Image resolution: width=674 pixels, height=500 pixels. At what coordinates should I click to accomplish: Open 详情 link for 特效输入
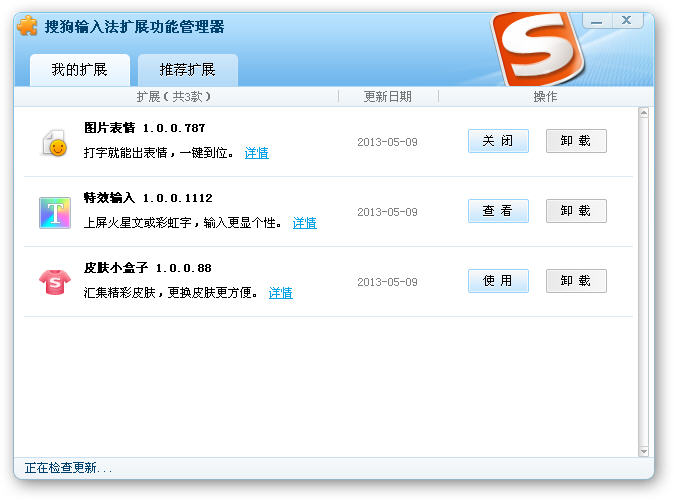305,223
